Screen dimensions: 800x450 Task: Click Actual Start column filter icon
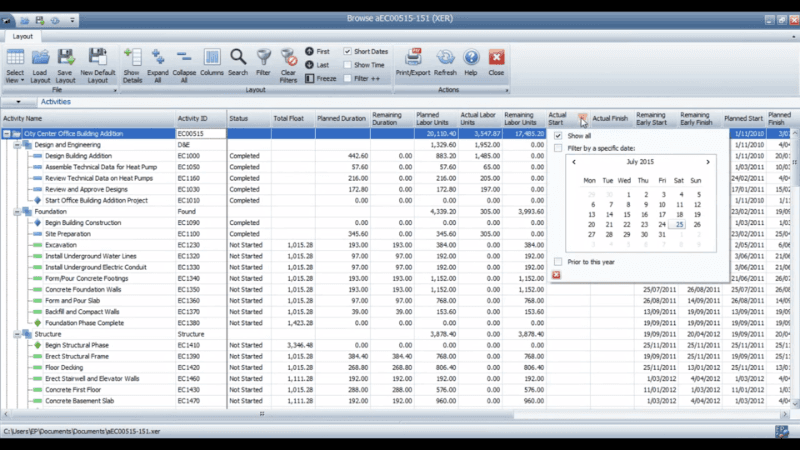pyautogui.click(x=583, y=119)
